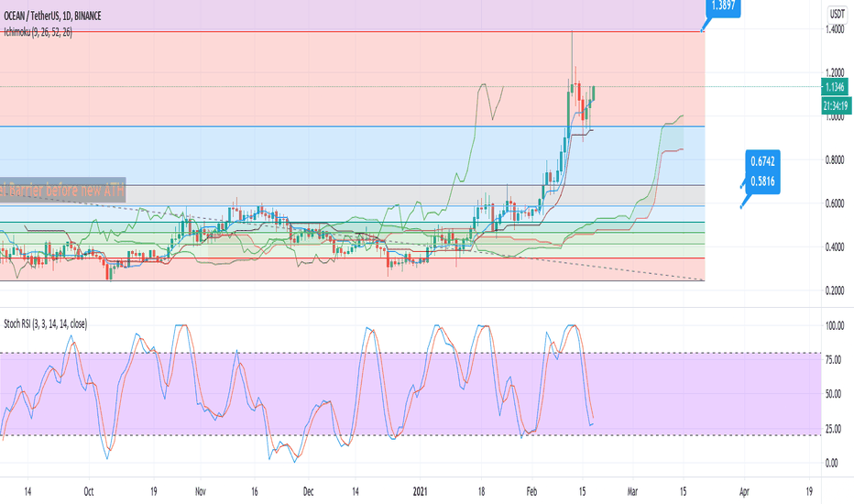Click the Apr date on the time axis
This screenshot has height=504, width=854.
click(x=744, y=491)
